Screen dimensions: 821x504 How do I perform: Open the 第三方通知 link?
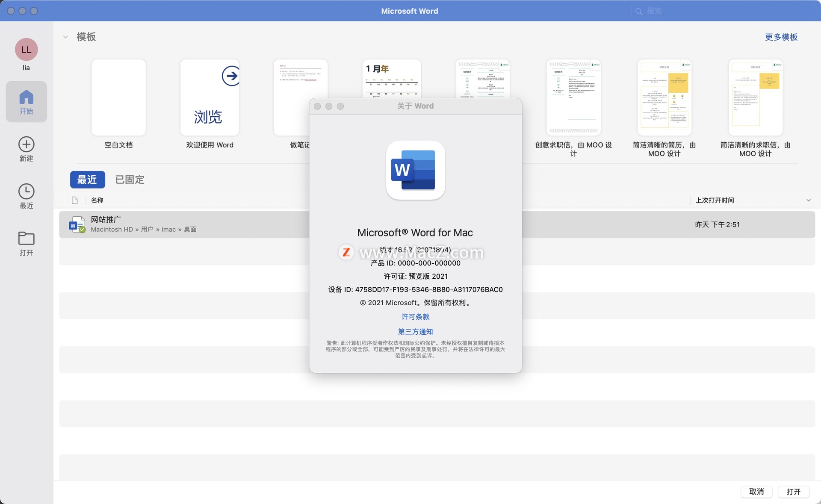pos(415,332)
